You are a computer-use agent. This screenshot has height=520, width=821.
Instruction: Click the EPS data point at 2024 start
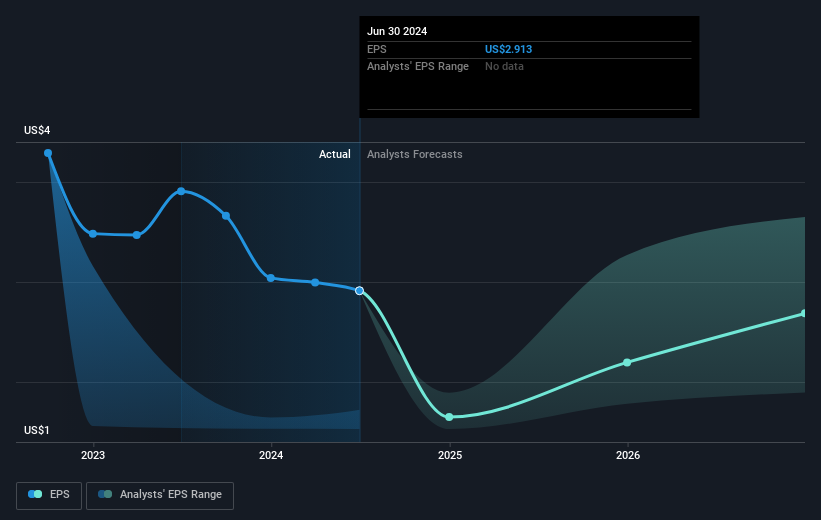[x=271, y=278]
